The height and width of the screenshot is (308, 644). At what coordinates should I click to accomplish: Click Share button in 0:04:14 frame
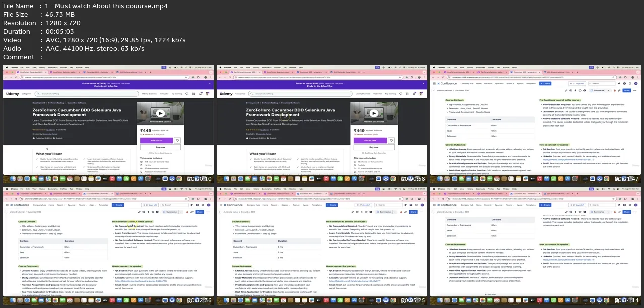[x=627, y=211]
